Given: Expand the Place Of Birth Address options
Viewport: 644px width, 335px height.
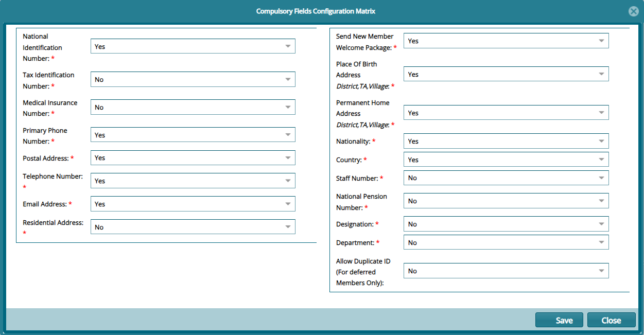Looking at the screenshot, I should point(600,74).
